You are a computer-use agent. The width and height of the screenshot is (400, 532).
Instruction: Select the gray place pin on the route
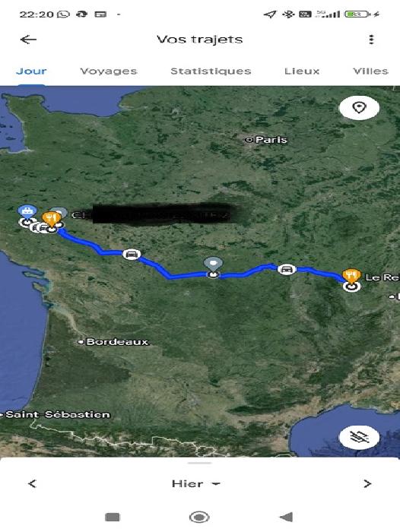[x=213, y=264]
